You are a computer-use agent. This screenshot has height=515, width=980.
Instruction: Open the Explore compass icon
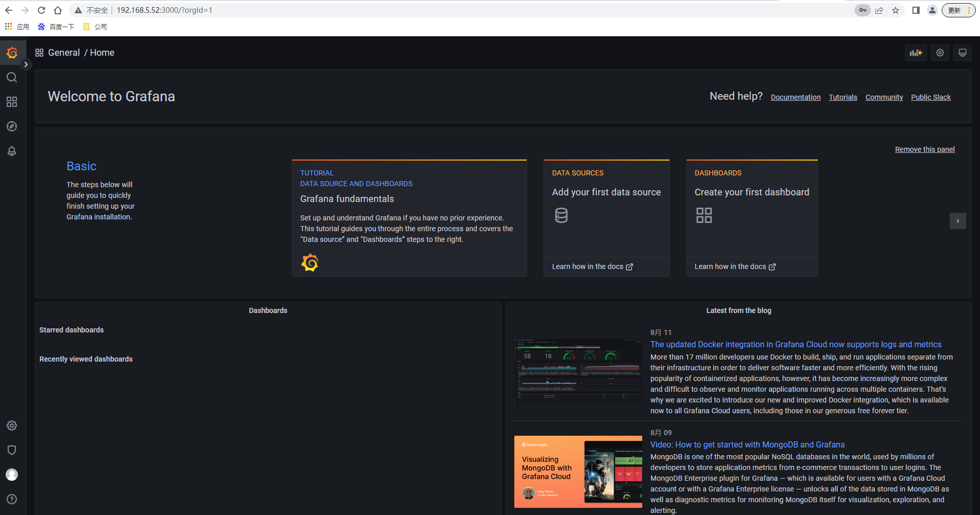[x=12, y=126]
